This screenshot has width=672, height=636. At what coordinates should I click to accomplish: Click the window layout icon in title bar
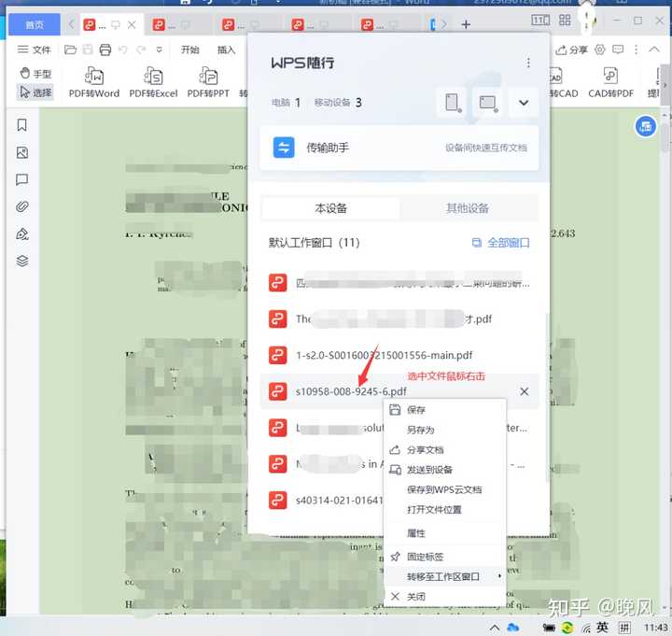point(540,20)
